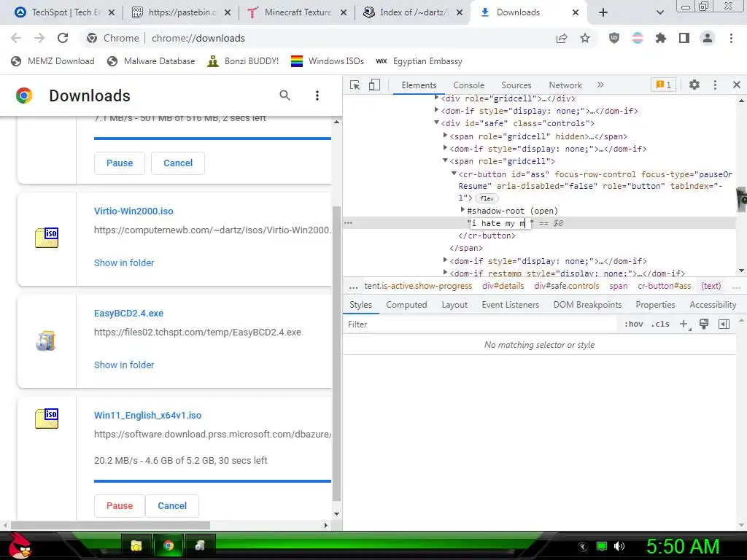Click the Styles filter input field
747x560 pixels.
(x=481, y=324)
